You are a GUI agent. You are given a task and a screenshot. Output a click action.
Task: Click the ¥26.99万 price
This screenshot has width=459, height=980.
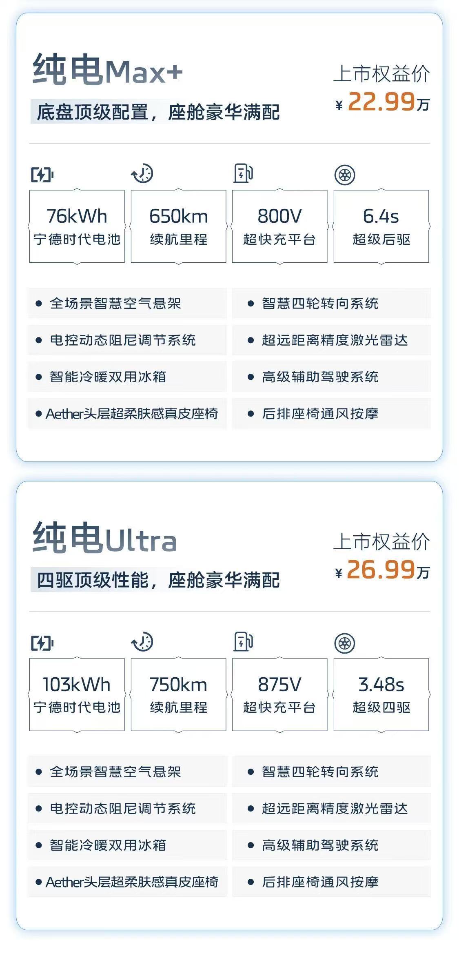click(382, 570)
